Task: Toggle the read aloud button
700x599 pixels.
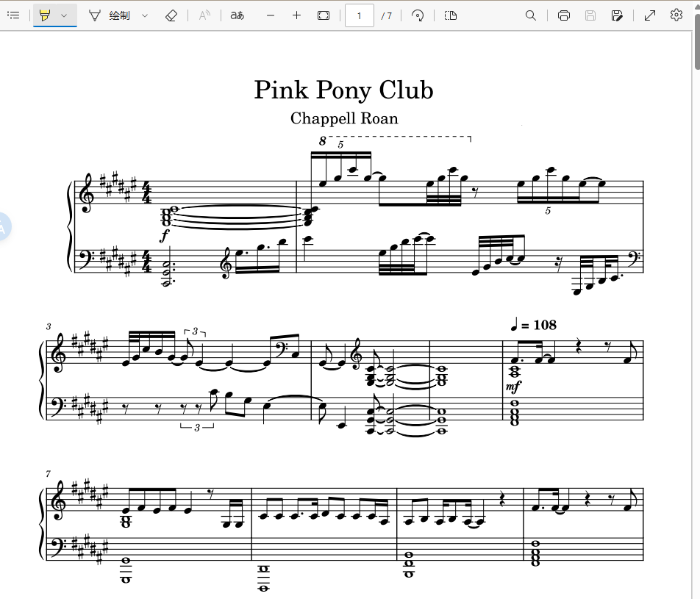Action: click(204, 15)
